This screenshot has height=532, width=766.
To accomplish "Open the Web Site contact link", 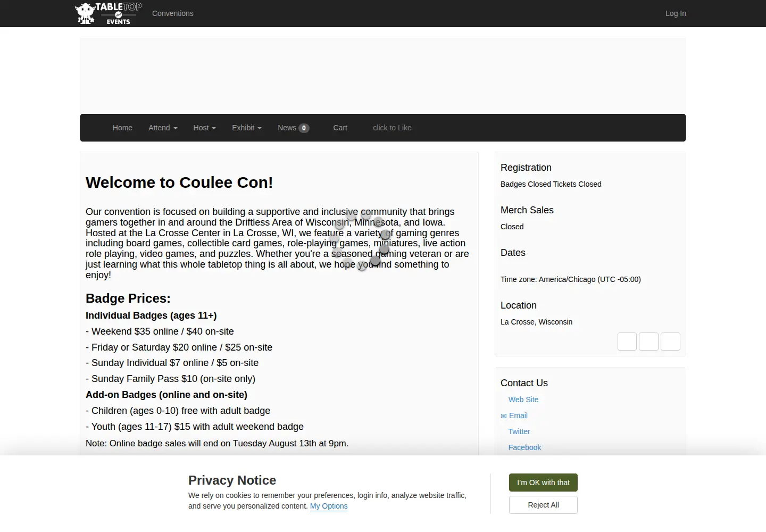I will pyautogui.click(x=523, y=400).
